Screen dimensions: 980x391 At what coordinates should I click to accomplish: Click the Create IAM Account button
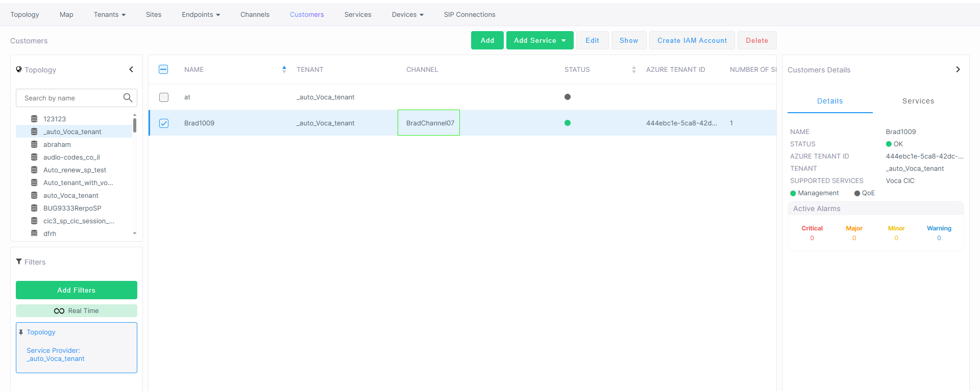(x=692, y=40)
